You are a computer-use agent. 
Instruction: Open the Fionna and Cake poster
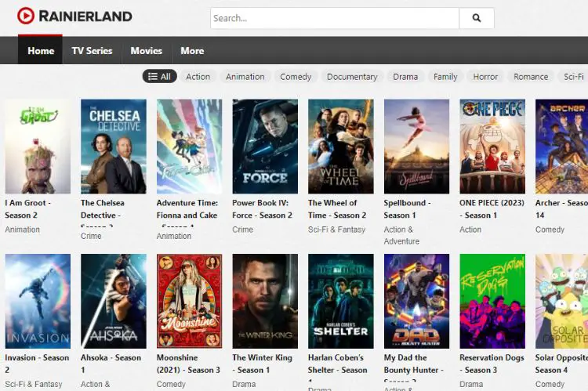190,147
